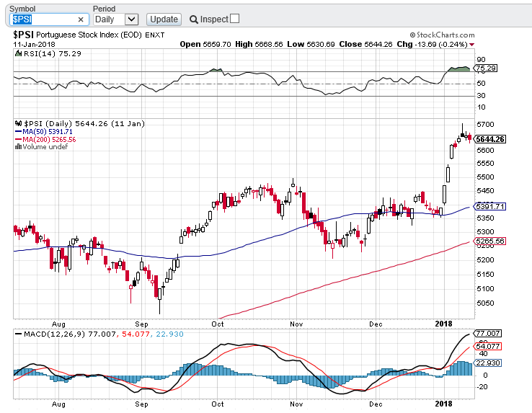Click the Portuguese Stock Index chart title
Image resolution: width=532 pixels, height=413 pixels.
89,35
